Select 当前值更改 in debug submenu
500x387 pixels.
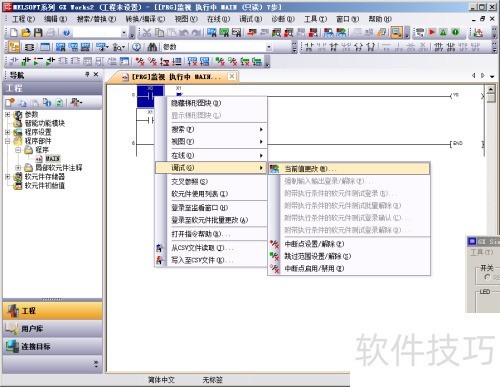pyautogui.click(x=349, y=169)
